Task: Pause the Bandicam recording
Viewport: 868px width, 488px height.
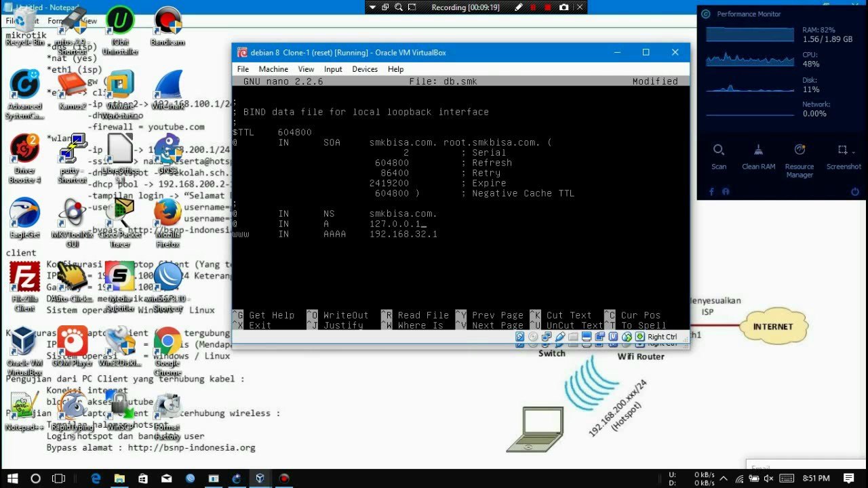Action: (533, 7)
